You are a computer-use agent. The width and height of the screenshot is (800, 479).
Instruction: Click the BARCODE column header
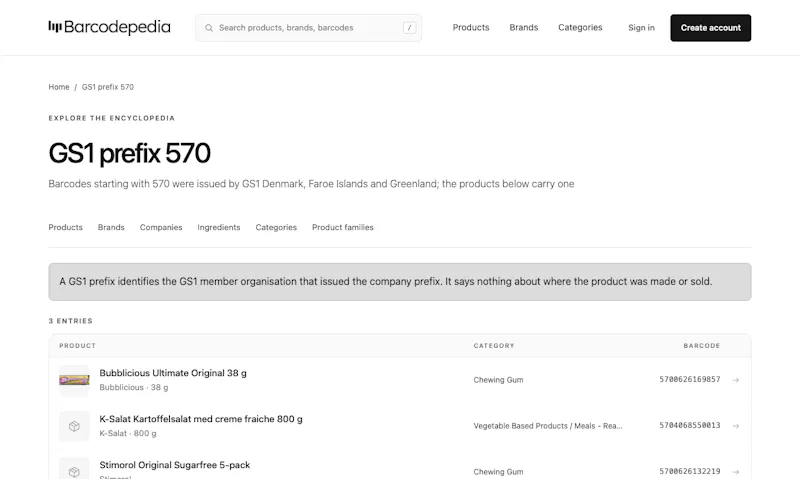(702, 346)
